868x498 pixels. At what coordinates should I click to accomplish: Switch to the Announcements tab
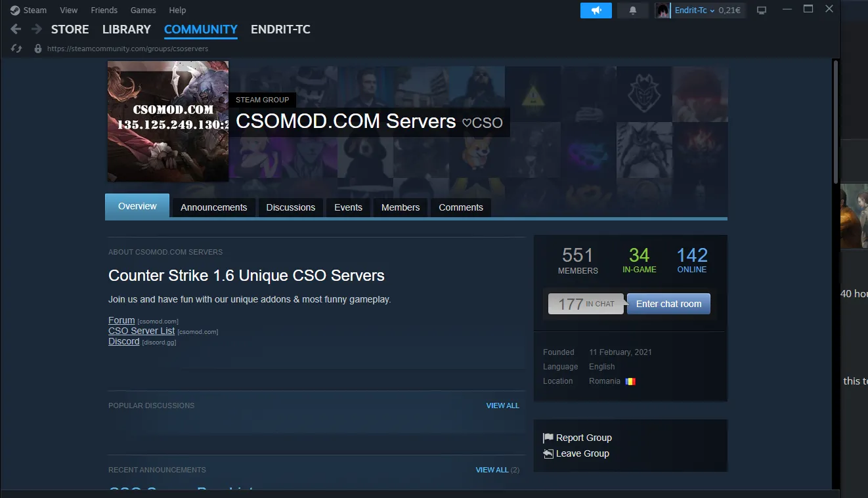point(214,207)
